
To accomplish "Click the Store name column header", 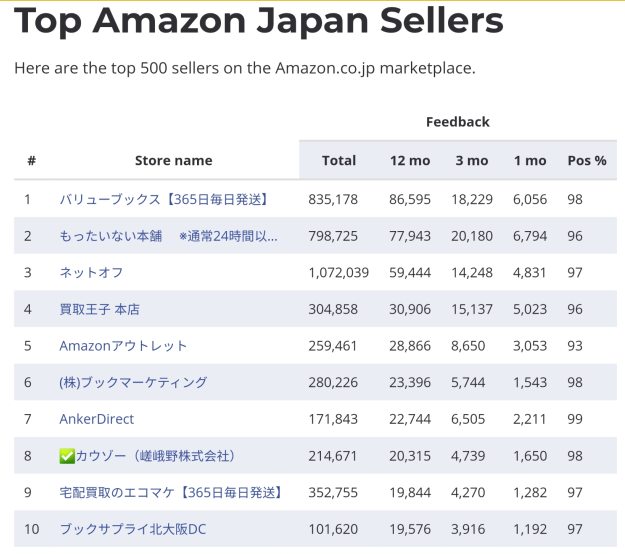I will (x=173, y=160).
